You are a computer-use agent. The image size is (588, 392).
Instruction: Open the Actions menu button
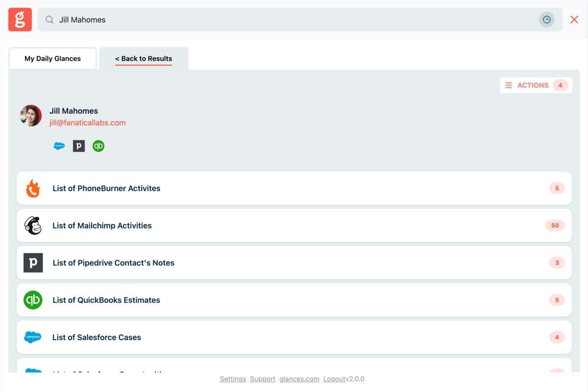(x=536, y=85)
